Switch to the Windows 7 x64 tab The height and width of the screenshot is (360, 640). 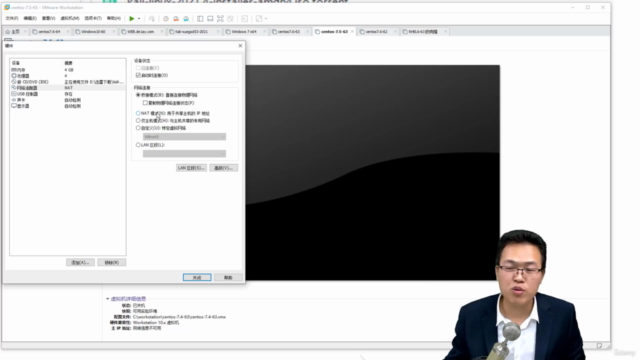tap(244, 31)
